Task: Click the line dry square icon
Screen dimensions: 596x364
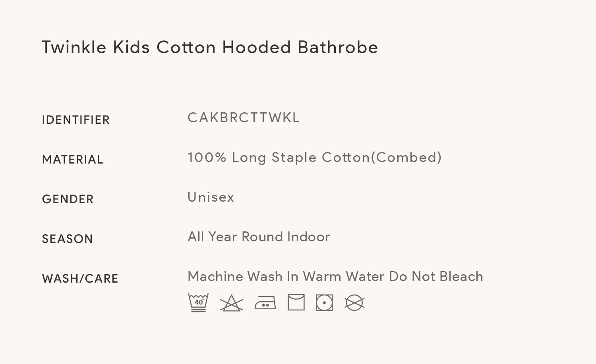Action: click(296, 302)
